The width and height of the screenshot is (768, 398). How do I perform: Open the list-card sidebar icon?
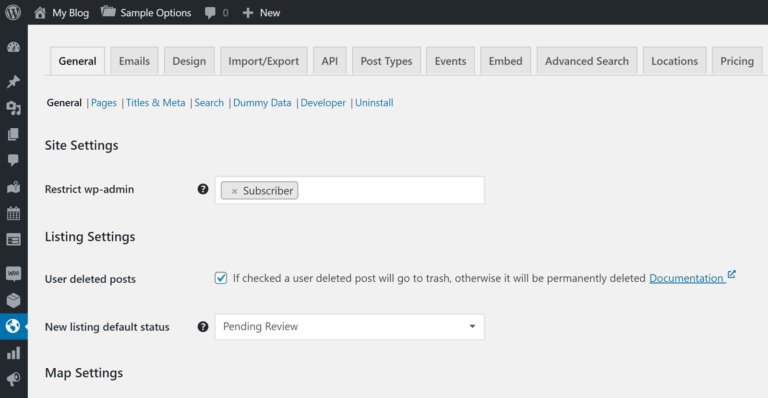13,240
